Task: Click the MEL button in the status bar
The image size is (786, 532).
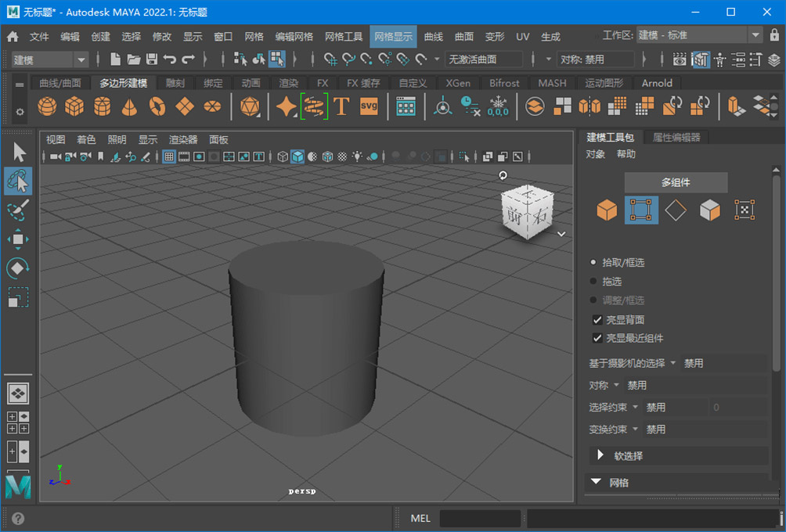Action: pos(420,518)
